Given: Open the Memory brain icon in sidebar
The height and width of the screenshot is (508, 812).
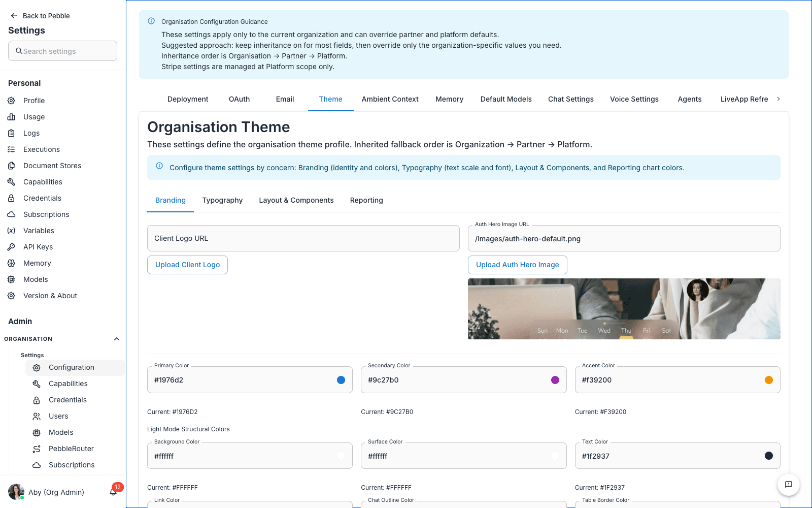Looking at the screenshot, I should [x=11, y=263].
